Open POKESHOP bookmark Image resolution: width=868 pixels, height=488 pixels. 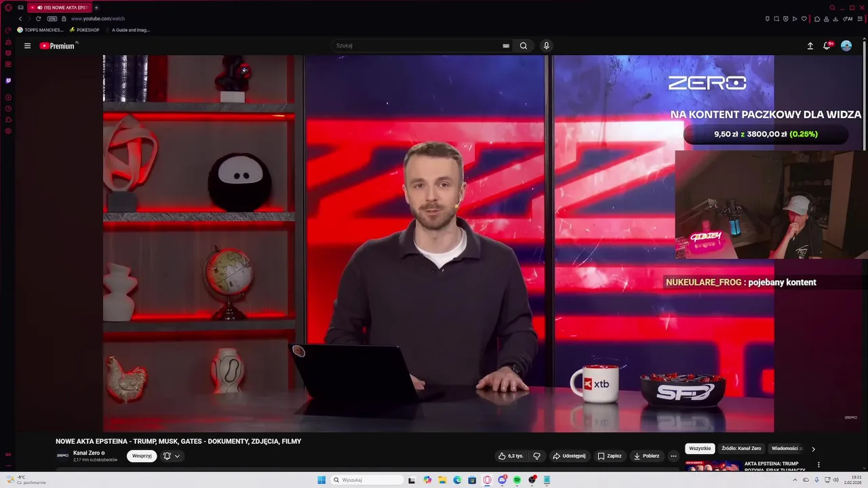pos(85,30)
